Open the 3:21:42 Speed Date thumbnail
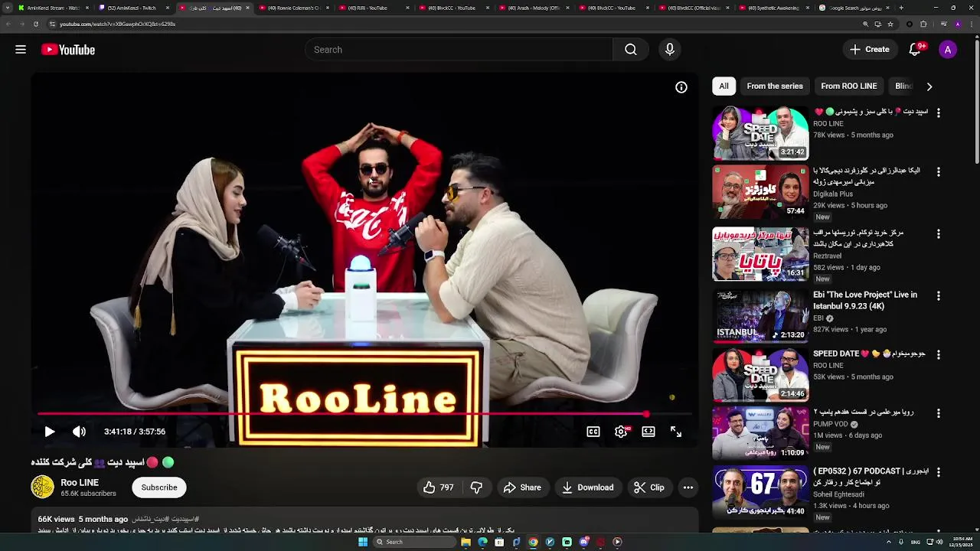Screen dimensions: 980x551 pyautogui.click(x=760, y=132)
